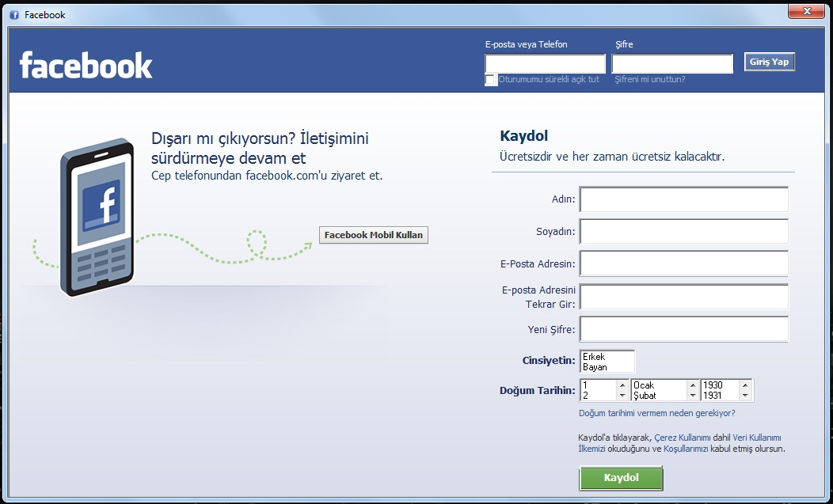Toggle 'Oturumumu sürekli açık tut' checkbox
This screenshot has height=504, width=833.
[x=490, y=80]
